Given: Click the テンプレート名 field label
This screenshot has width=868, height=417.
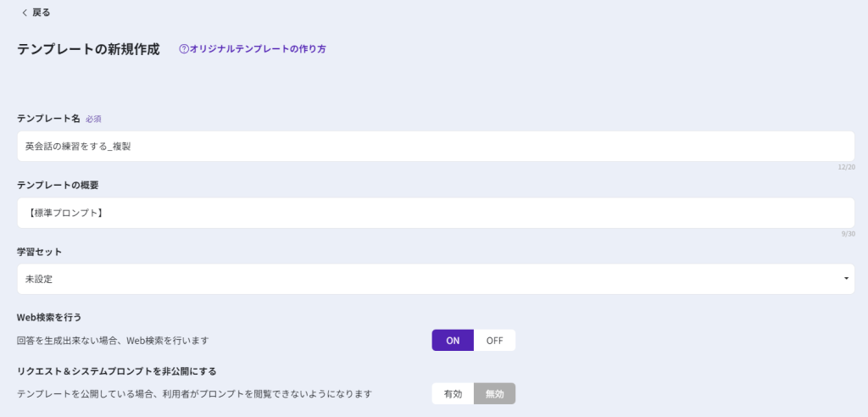Looking at the screenshot, I should 48,119.
